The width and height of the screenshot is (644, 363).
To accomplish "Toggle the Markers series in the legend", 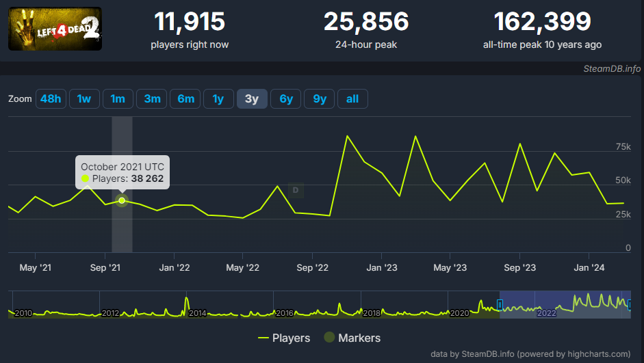I will (x=352, y=338).
